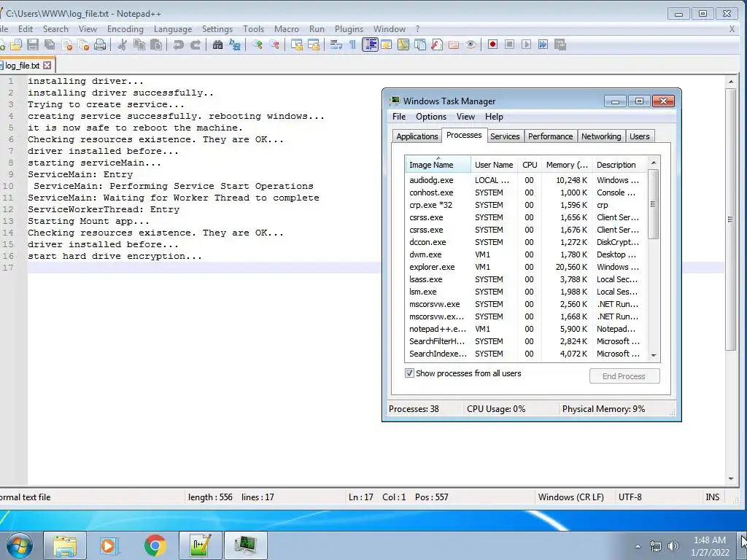Uncheck Show processes from all users

pyautogui.click(x=409, y=373)
